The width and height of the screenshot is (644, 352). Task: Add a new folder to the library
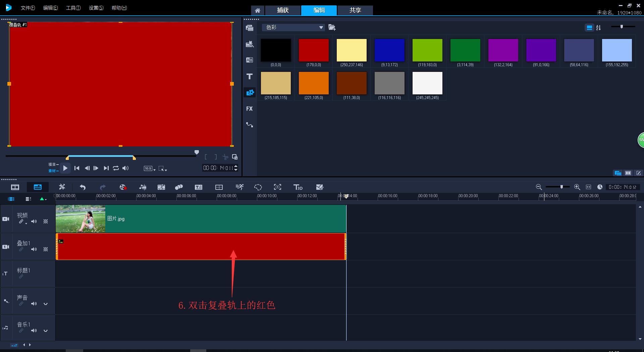332,28
